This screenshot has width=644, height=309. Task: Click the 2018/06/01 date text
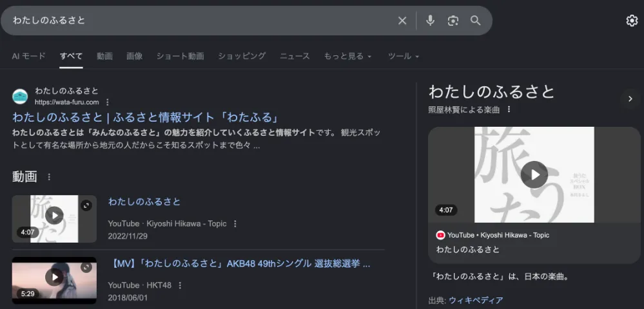(128, 297)
